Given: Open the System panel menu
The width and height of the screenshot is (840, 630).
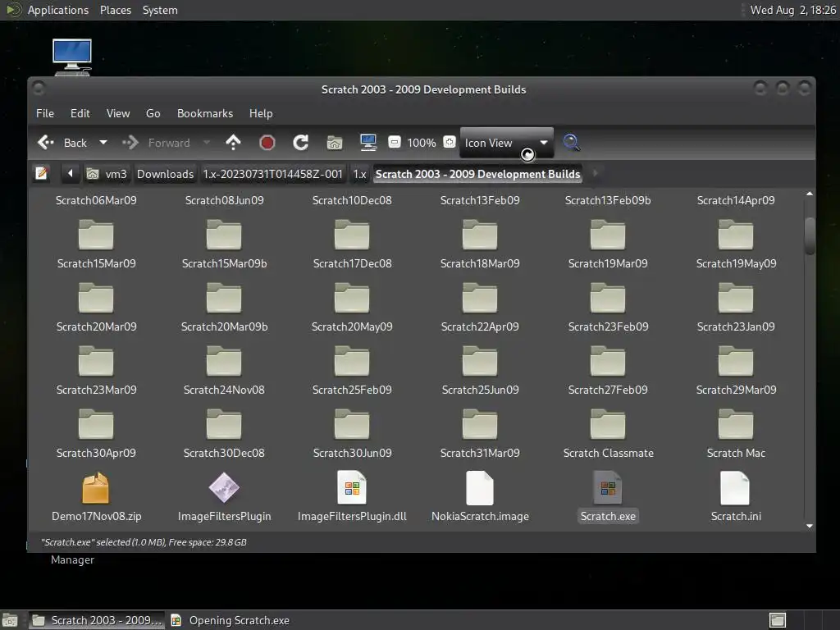Looking at the screenshot, I should 160,10.
